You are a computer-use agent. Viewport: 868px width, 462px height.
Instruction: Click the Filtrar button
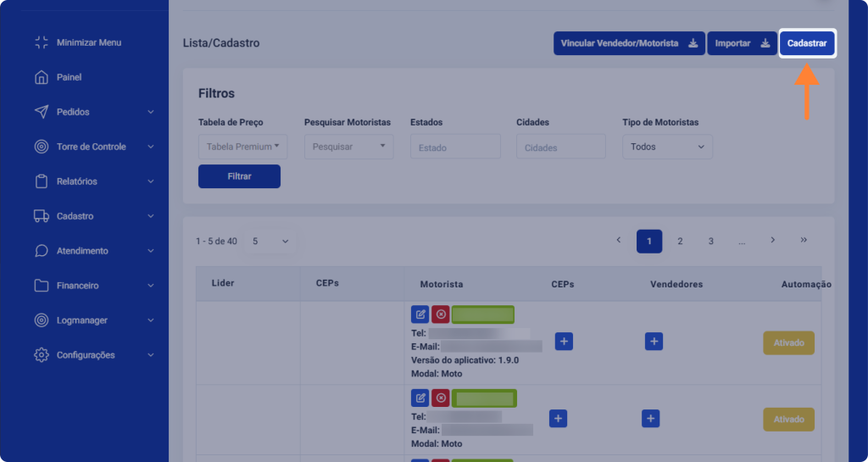coord(239,176)
